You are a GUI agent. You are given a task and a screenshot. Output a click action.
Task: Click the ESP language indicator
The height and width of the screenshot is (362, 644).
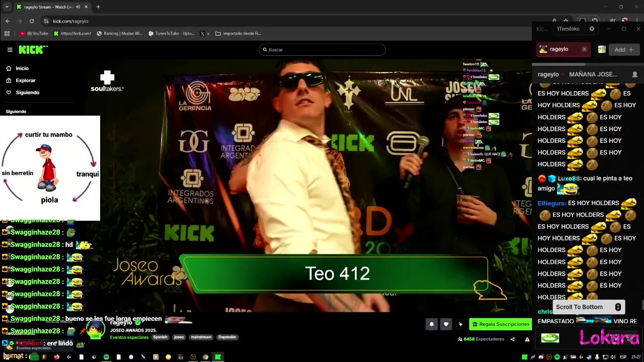tap(623, 357)
